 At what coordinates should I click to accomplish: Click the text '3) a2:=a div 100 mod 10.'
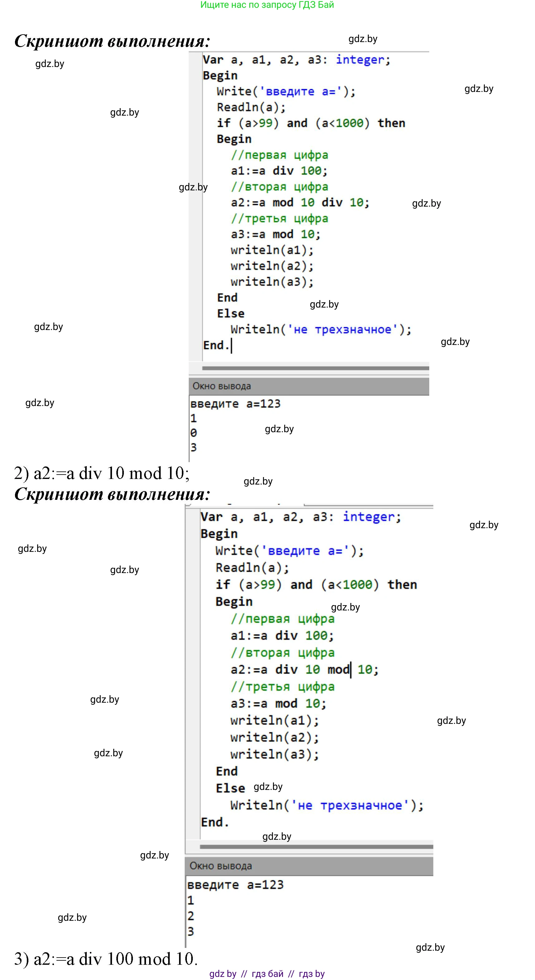[x=106, y=959]
